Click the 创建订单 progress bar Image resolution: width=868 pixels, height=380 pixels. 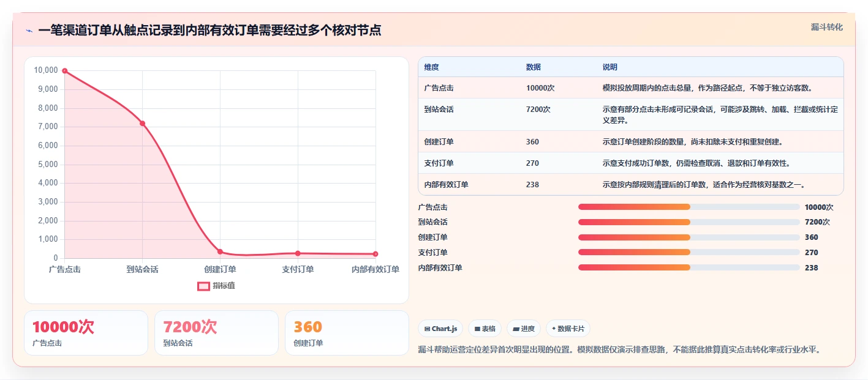click(x=689, y=237)
